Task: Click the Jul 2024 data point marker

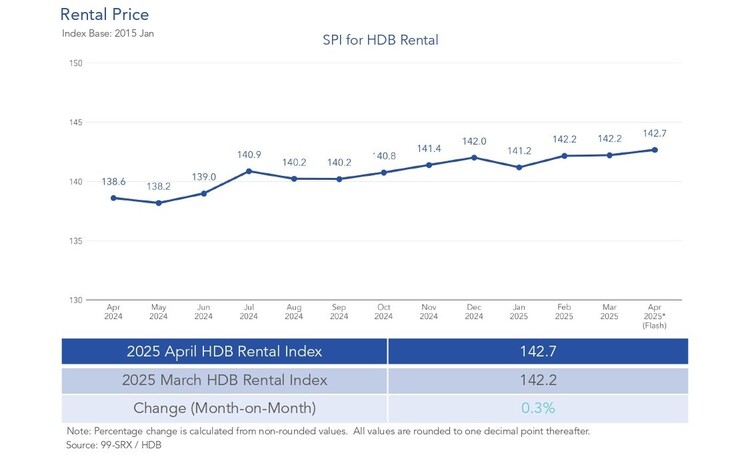Action: pyautogui.click(x=249, y=171)
